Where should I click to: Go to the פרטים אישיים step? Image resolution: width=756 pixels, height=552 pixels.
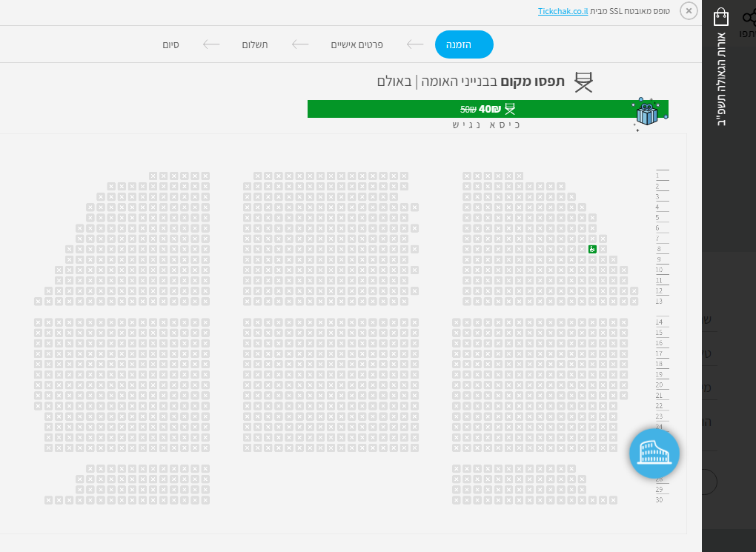pos(357,44)
